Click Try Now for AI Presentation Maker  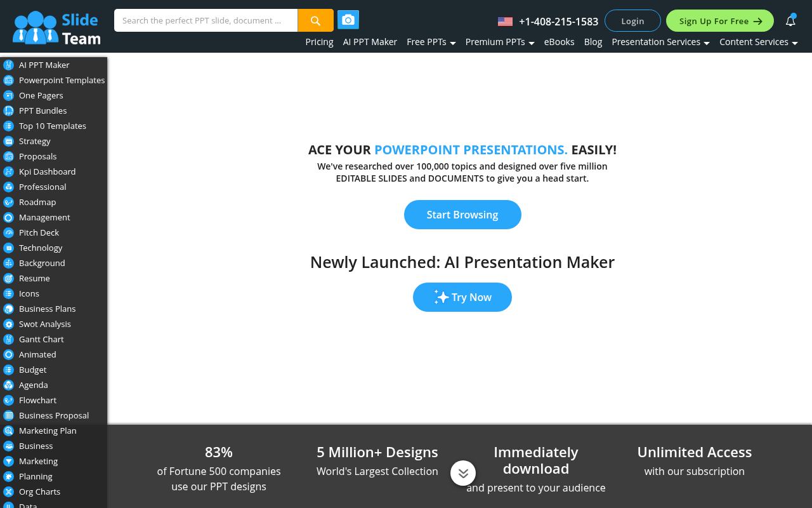coord(462,297)
